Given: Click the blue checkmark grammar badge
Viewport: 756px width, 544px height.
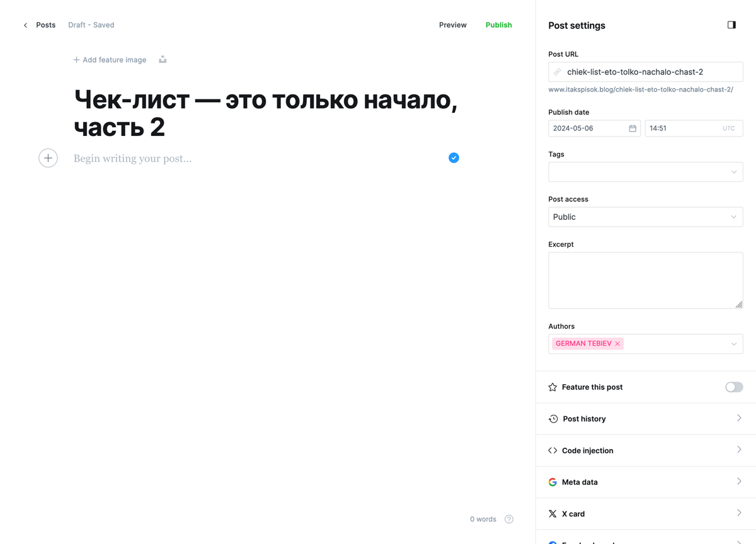Looking at the screenshot, I should (x=454, y=158).
